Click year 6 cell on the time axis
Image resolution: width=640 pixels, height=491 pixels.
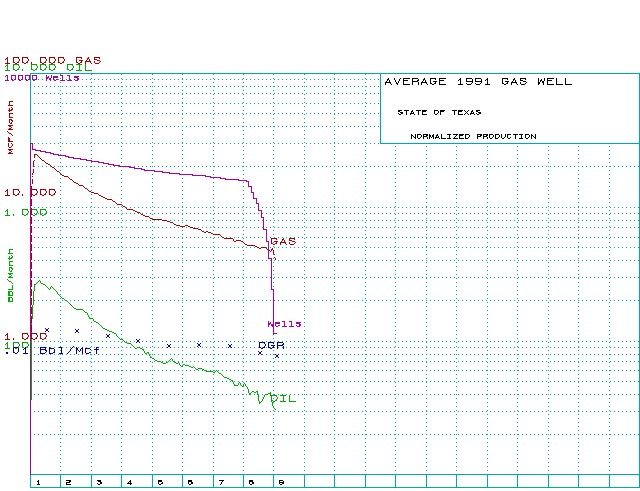click(190, 482)
